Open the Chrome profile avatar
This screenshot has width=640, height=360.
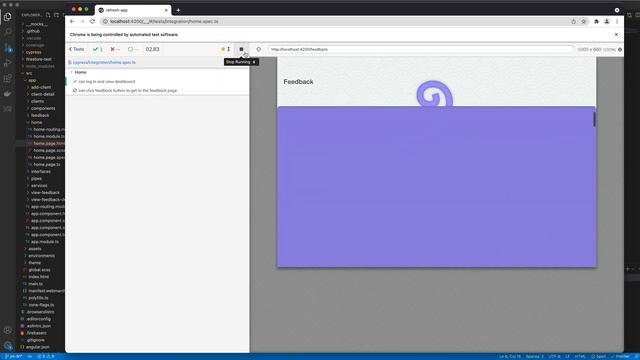tap(607, 21)
